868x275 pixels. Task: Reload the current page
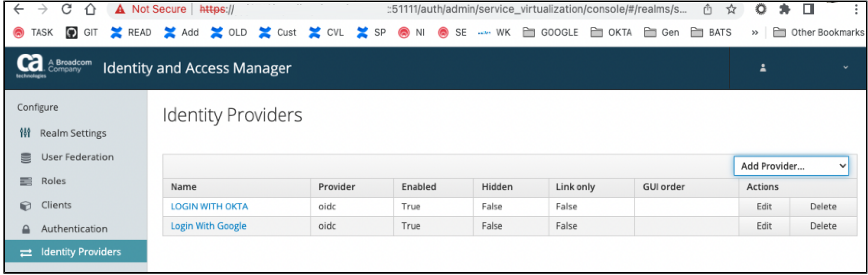coord(67,9)
